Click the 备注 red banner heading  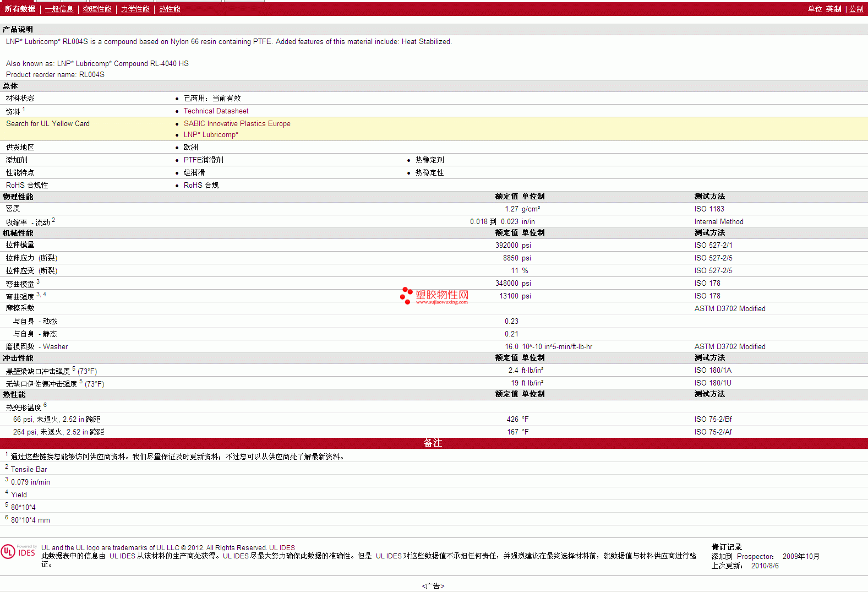[433, 443]
